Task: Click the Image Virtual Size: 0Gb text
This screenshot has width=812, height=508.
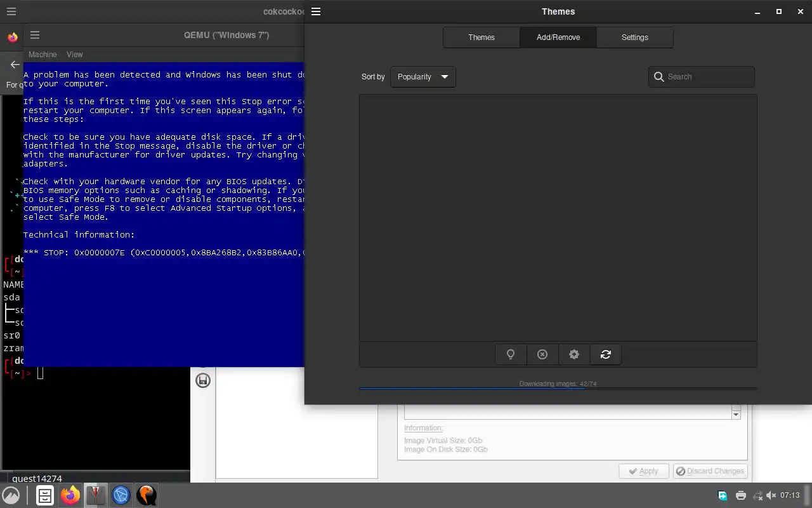Action: pos(443,441)
